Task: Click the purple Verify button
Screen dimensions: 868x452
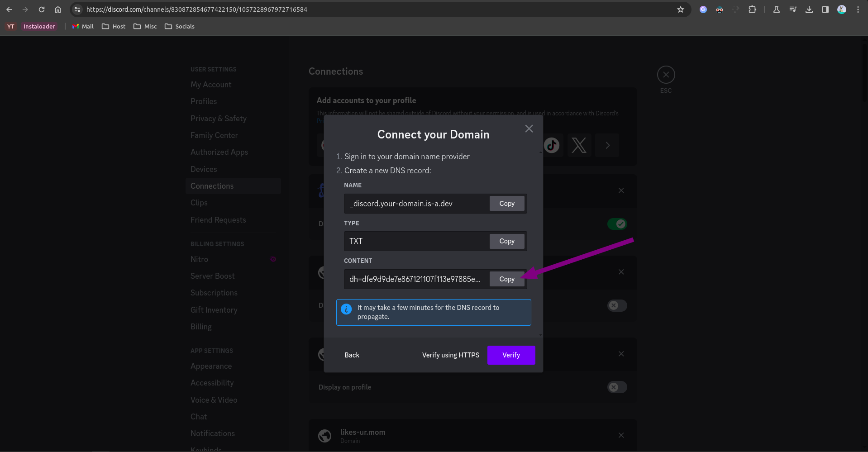Action: pos(511,355)
